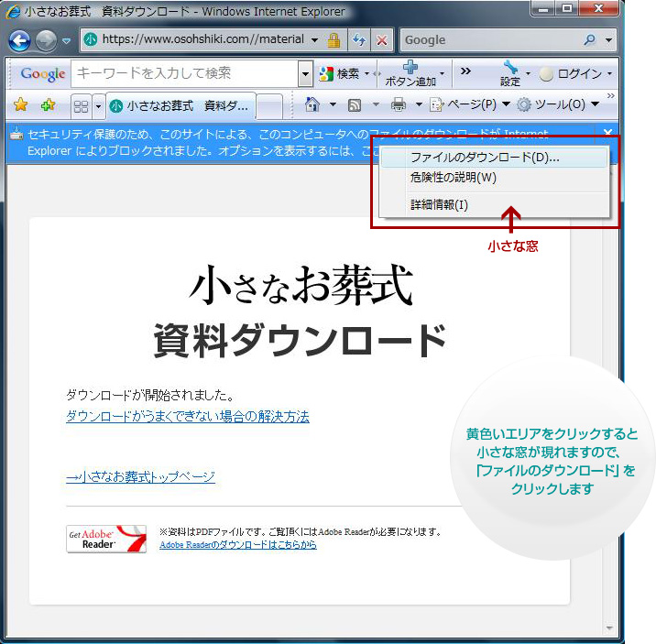Screen dimensions: 656x644
Task: Close the information bar with X
Action: tap(607, 133)
